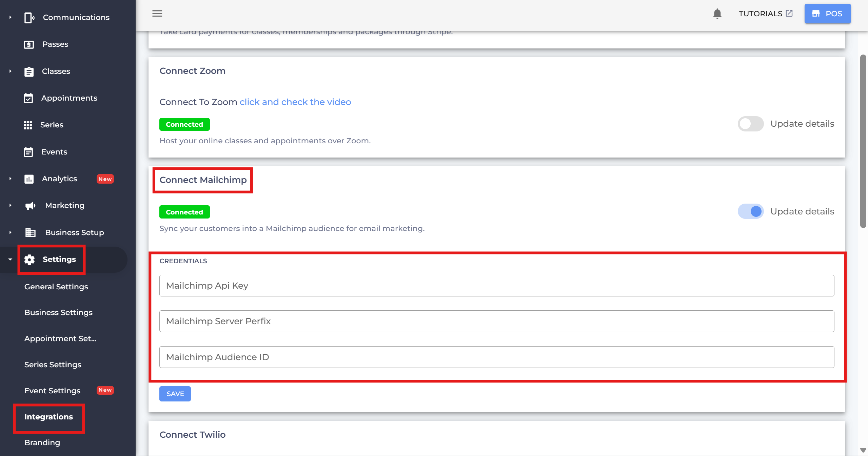Image resolution: width=868 pixels, height=456 pixels.
Task: Click Mailchimp 'Update details' label text
Action: (802, 211)
